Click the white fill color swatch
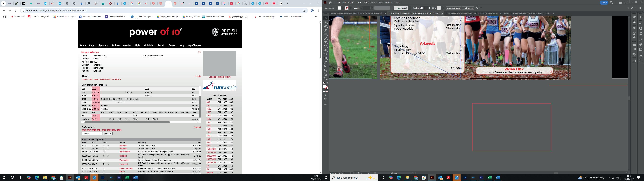644x181 pixels. point(339,8)
